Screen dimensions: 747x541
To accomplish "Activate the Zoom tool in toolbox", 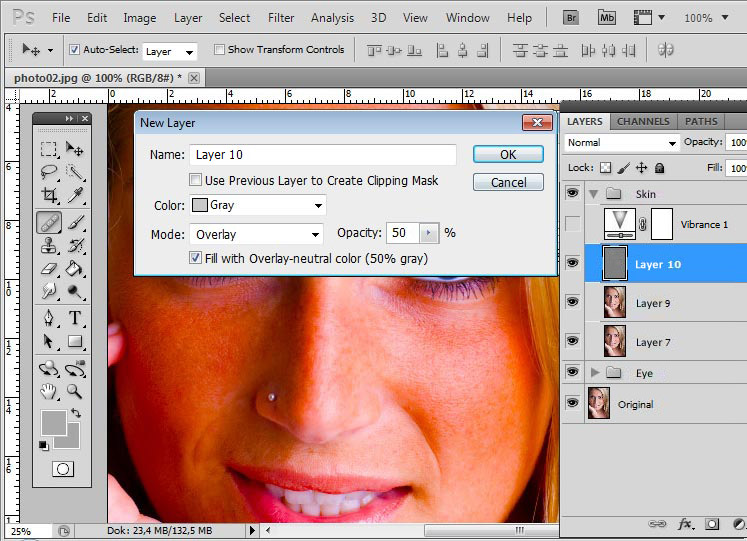I will [x=75, y=391].
